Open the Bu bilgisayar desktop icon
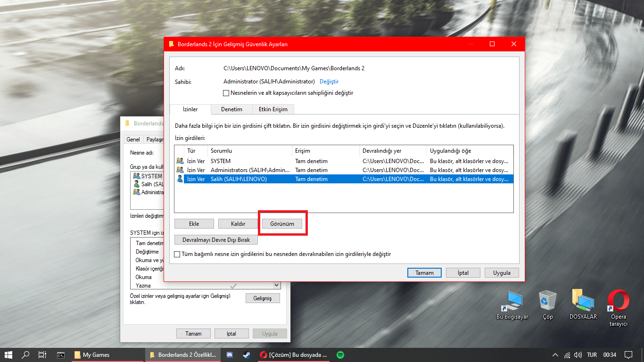Viewport: 644px width, 362px height. click(512, 305)
